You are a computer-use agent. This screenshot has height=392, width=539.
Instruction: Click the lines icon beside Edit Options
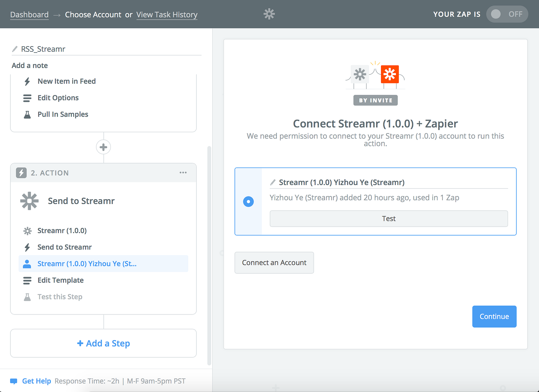27,98
